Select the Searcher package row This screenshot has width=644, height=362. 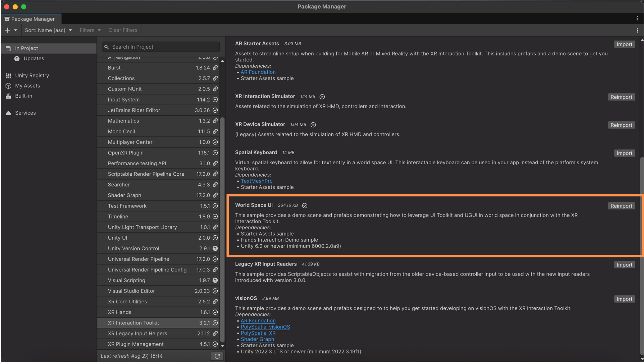pos(159,185)
